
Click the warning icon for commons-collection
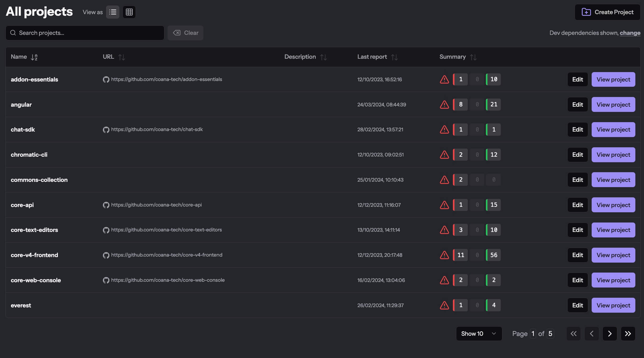[444, 180]
